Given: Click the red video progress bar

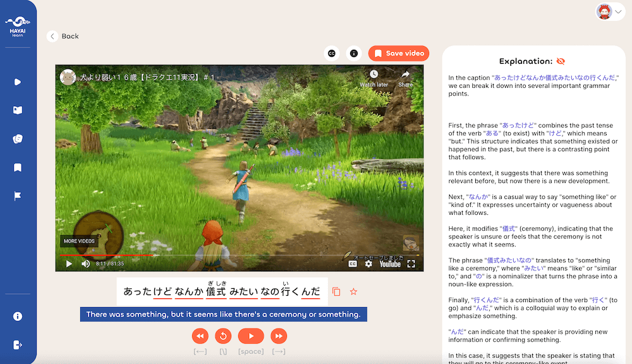Looking at the screenshot, I should tap(107, 255).
